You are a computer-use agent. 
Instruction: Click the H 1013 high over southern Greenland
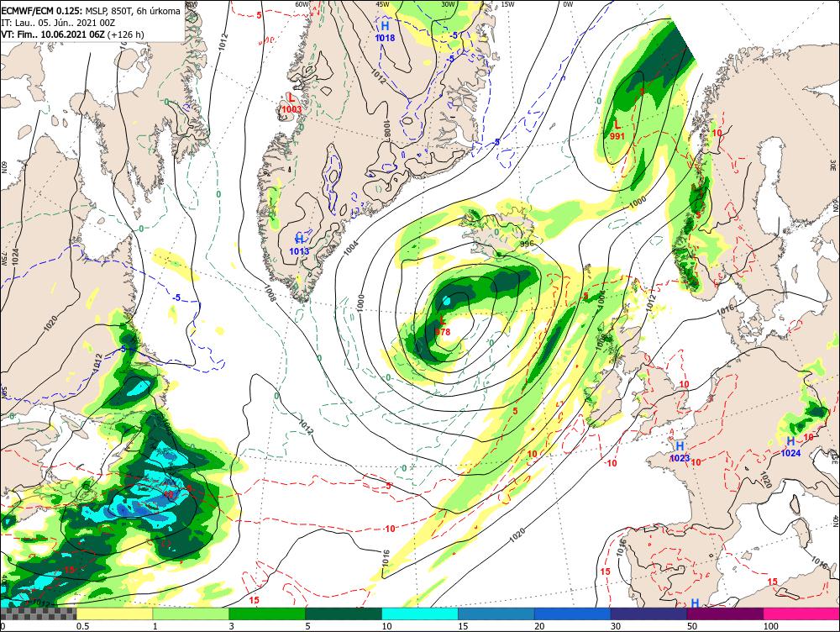[x=300, y=245]
